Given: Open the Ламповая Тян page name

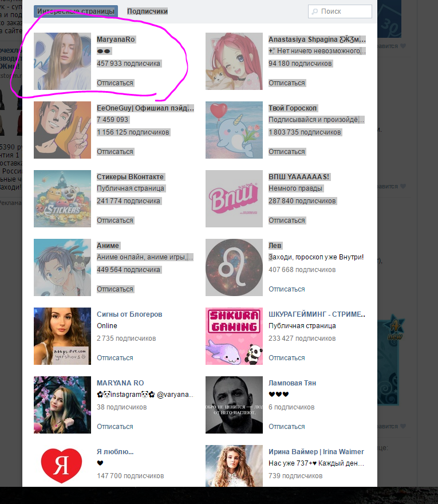Looking at the screenshot, I should [292, 383].
